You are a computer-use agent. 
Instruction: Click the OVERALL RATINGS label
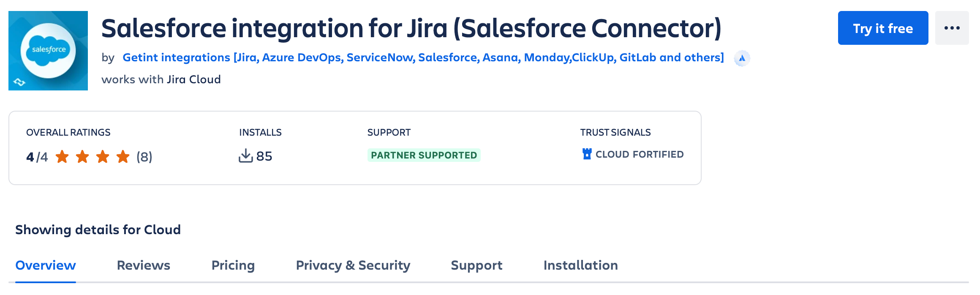[68, 132]
